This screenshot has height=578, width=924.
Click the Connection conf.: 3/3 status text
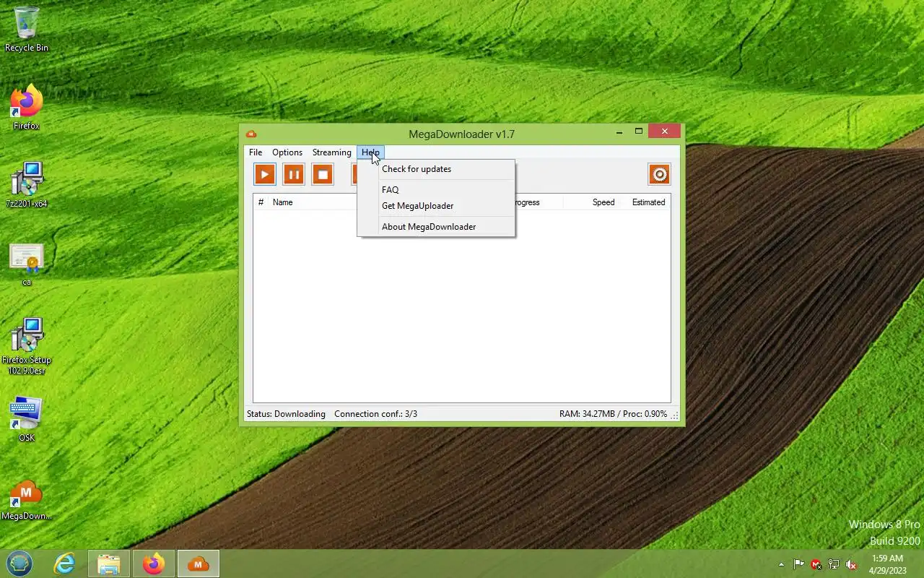[375, 414]
